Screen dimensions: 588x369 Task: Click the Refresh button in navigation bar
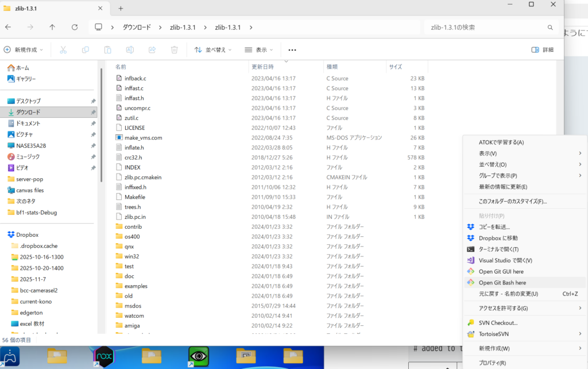[x=75, y=27]
